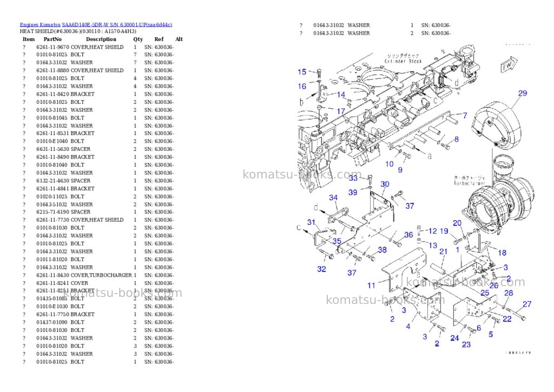Image resolution: width=554 pixels, height=392 pixels.
Task: Click callout number 16 in diagram
Action: click(302, 86)
